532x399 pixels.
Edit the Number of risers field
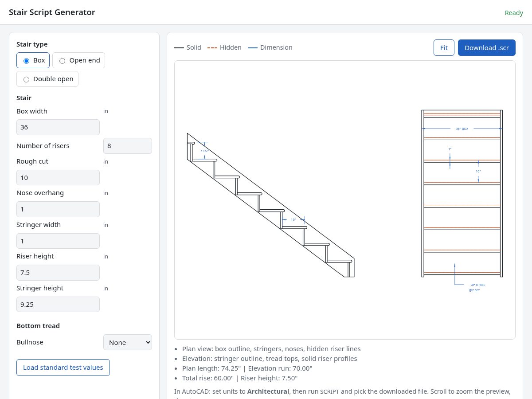click(128, 146)
